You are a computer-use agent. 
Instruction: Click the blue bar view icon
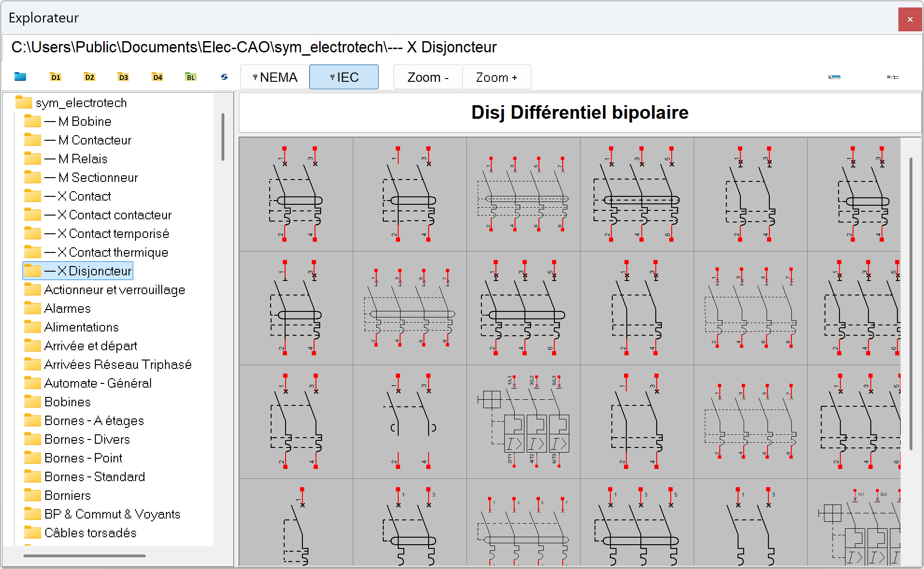(834, 77)
